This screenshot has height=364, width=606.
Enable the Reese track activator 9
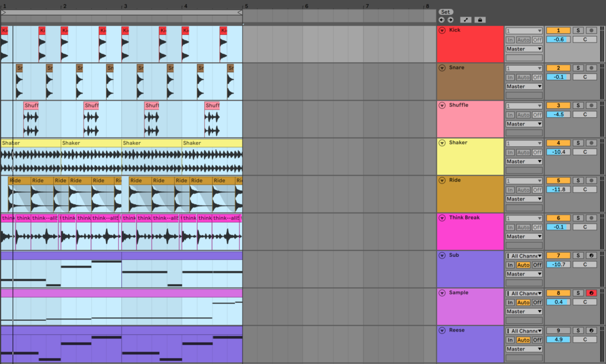(558, 330)
